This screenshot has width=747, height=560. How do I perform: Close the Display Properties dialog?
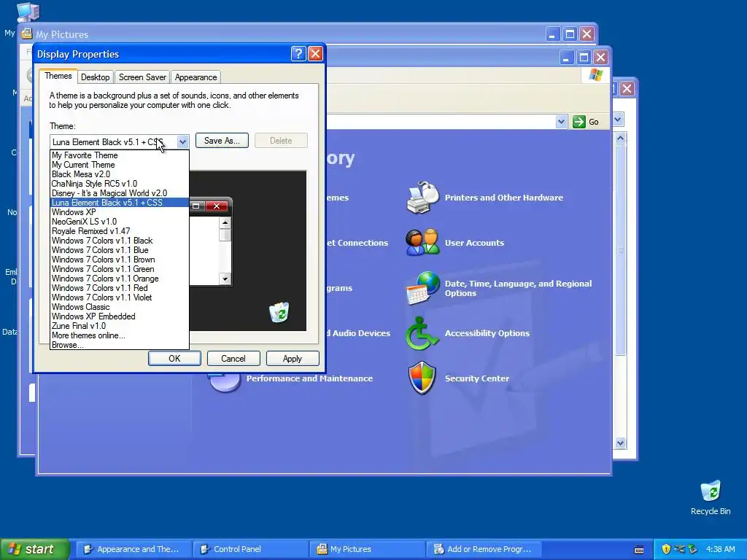[315, 54]
